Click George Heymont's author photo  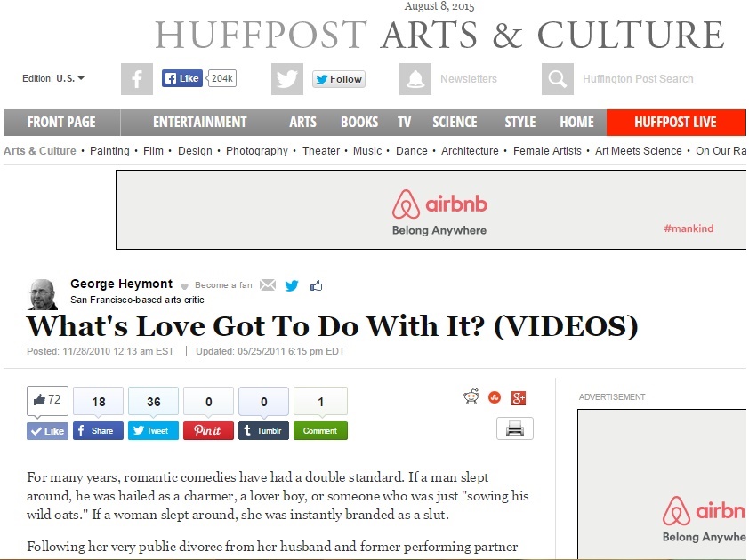[43, 293]
